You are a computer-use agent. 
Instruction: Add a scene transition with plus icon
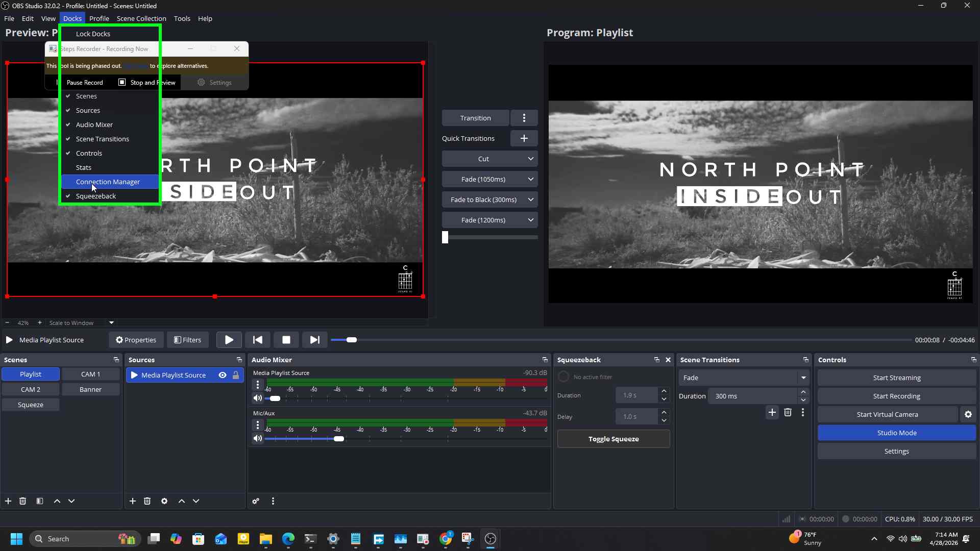pyautogui.click(x=772, y=412)
